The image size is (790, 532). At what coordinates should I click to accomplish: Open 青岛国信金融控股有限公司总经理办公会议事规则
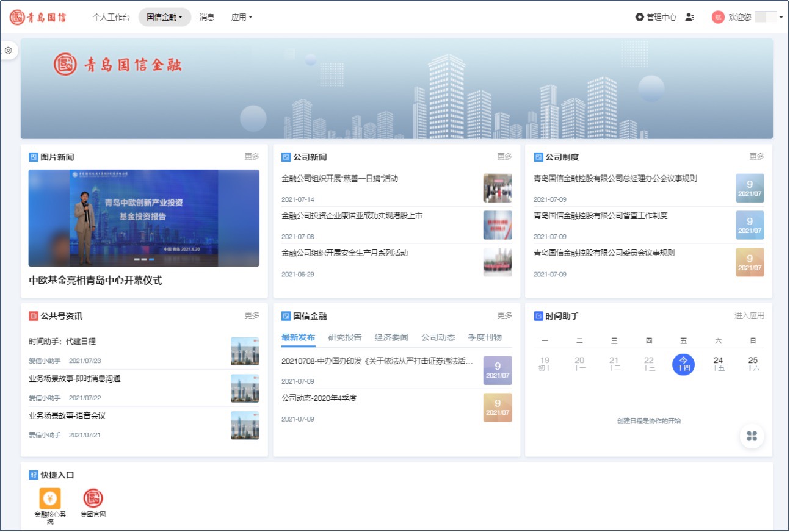615,179
